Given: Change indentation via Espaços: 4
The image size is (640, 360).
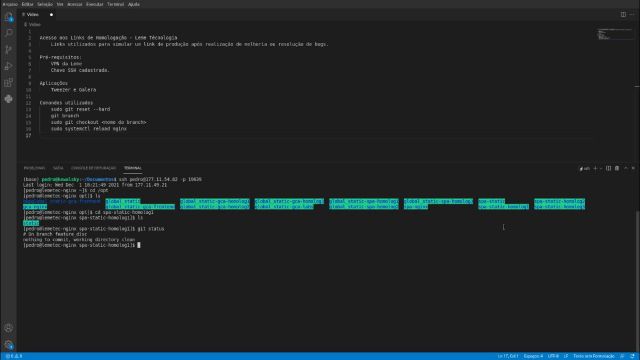Looking at the screenshot, I should pyautogui.click(x=533, y=356).
